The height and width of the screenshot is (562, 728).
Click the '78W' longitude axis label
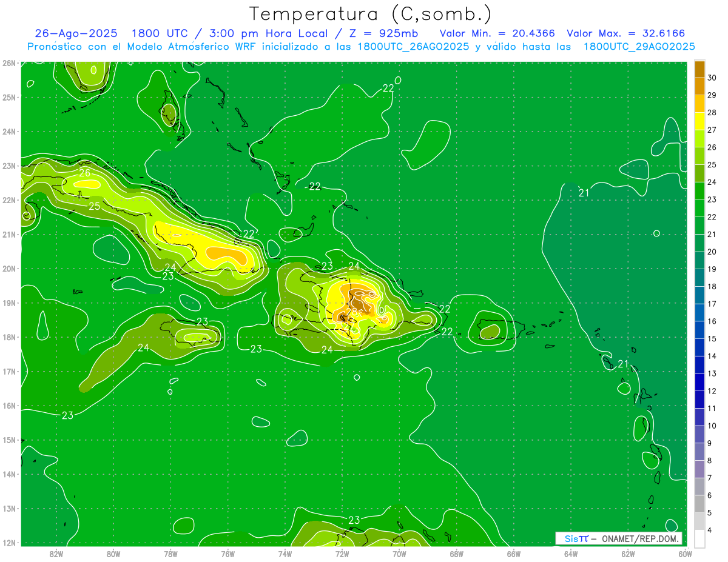pos(170,554)
